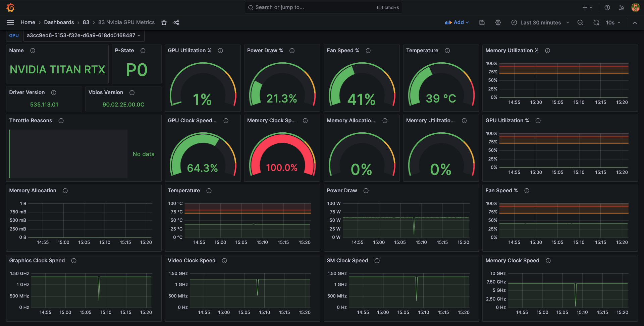644x326 pixels.
Task: Collapse the top toolbar with the chevron
Action: 635,22
